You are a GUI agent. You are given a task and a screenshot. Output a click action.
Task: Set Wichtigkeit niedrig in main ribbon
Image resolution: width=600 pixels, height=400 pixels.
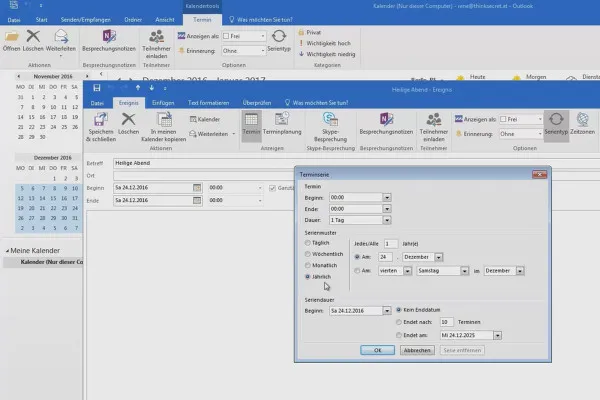[327, 54]
